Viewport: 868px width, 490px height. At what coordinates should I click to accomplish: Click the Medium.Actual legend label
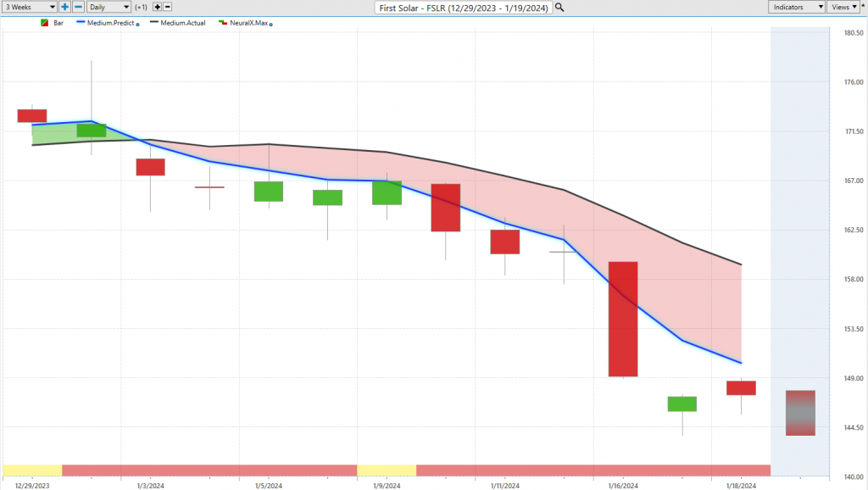pos(183,23)
